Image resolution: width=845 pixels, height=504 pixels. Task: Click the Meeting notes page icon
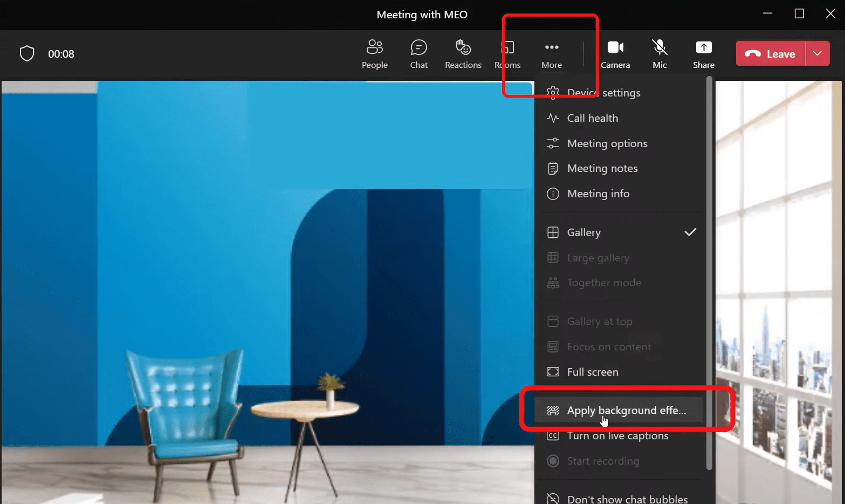[553, 169]
